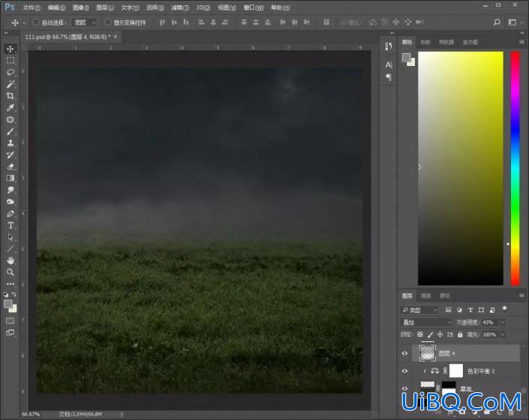Image resolution: width=529 pixels, height=420 pixels.
Task: Select the Eraser tool
Action: [11, 166]
